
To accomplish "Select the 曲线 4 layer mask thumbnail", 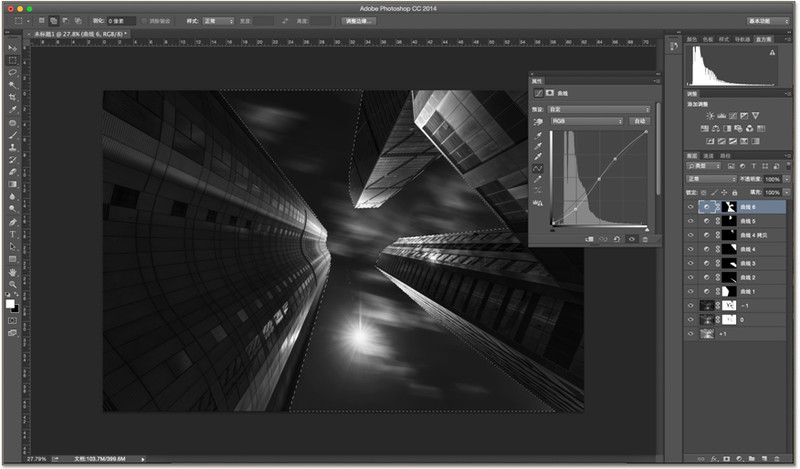I will tap(730, 249).
